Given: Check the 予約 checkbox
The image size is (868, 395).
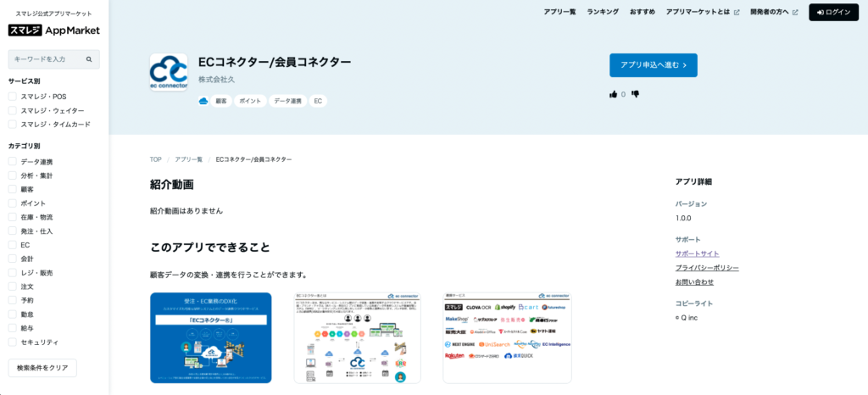Looking at the screenshot, I should pyautogui.click(x=12, y=300).
